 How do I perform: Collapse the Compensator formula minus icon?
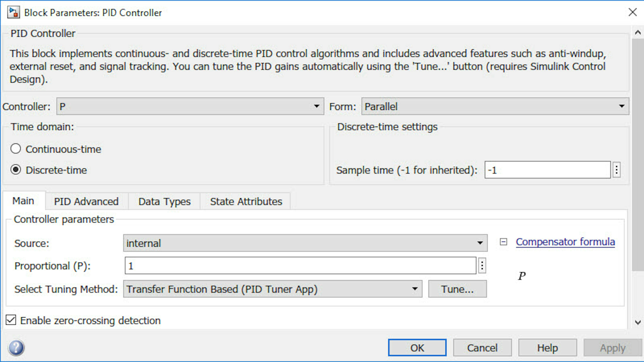tap(503, 242)
